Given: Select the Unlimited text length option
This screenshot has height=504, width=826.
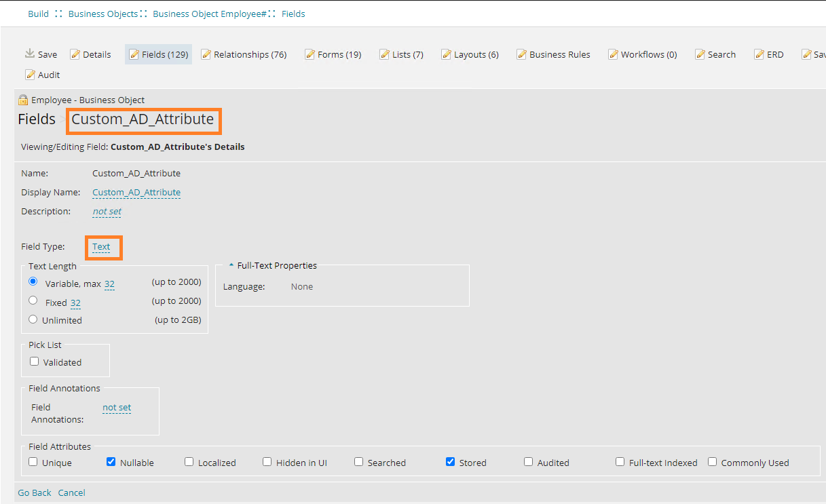Looking at the screenshot, I should pos(33,319).
